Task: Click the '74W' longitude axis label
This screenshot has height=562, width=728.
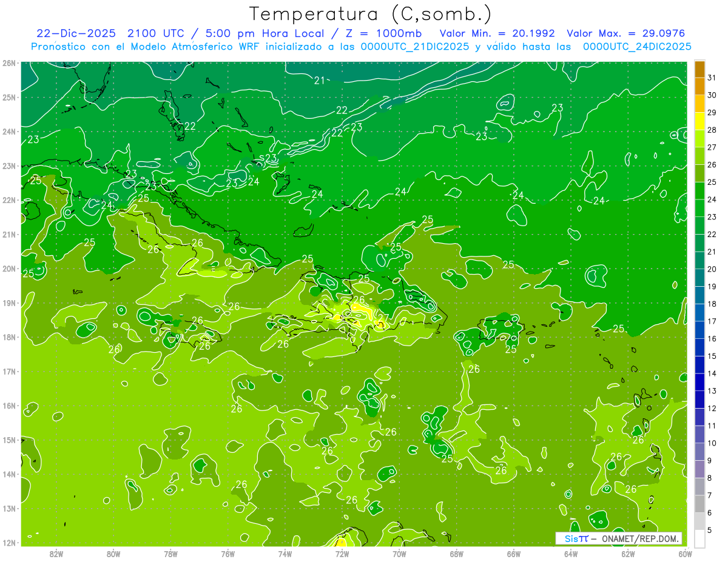Action: point(285,554)
